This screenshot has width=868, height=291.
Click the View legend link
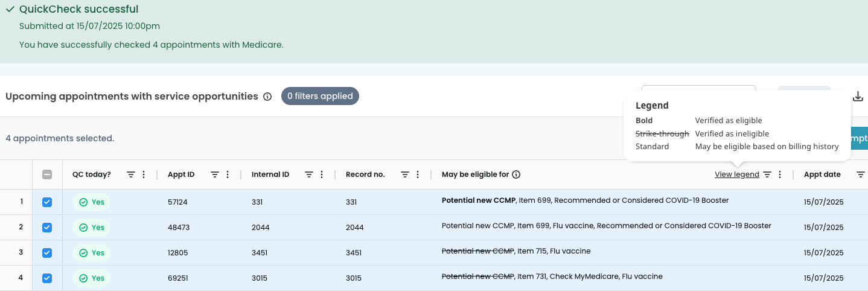pyautogui.click(x=736, y=174)
